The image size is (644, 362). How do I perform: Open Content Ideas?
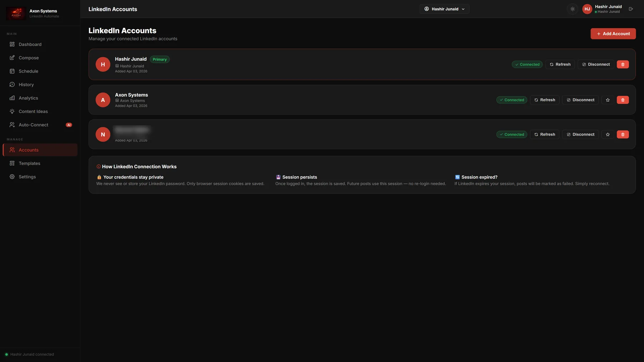[x=40, y=111]
